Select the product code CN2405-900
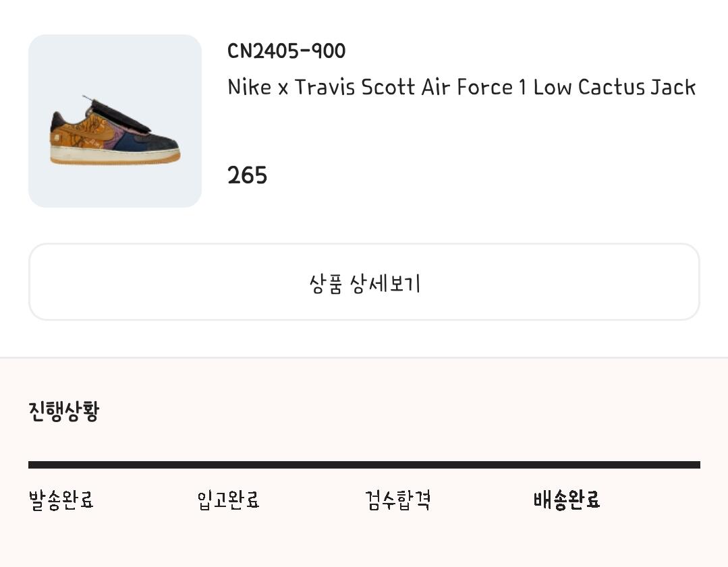The image size is (728, 567). (286, 51)
